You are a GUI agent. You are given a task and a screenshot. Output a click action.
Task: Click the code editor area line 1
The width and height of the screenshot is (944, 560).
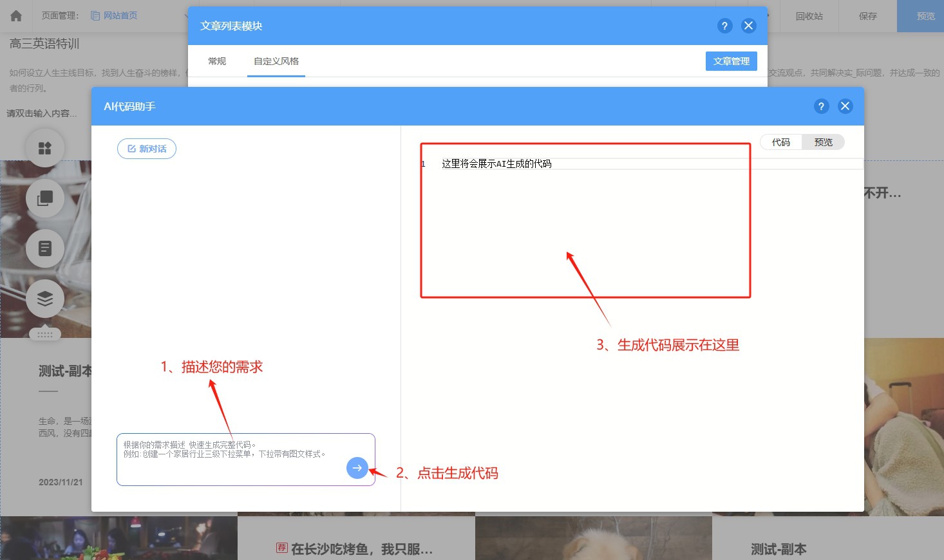coord(580,164)
